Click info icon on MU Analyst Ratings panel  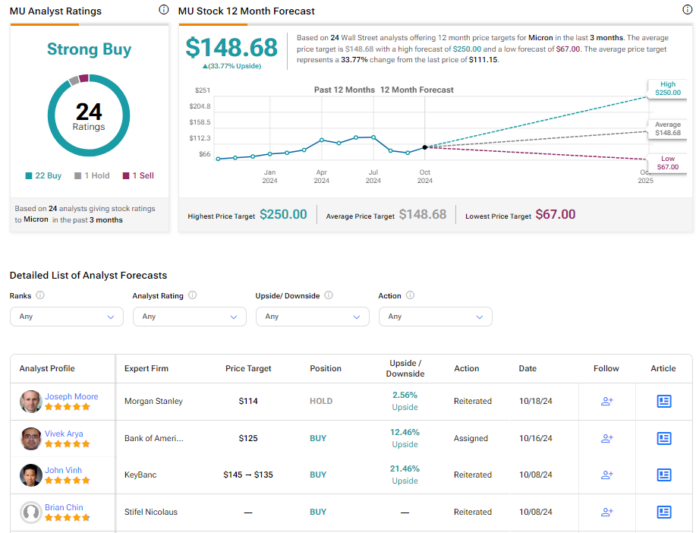tap(164, 10)
